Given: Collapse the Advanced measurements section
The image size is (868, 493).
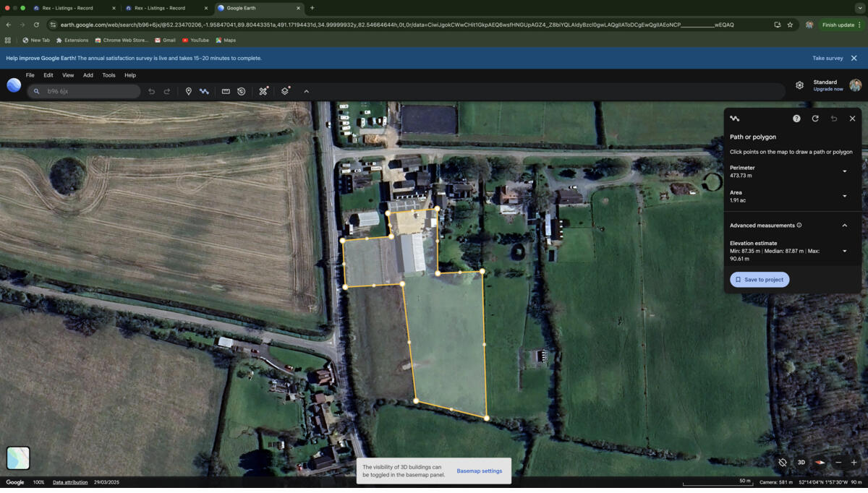Looking at the screenshot, I should click(844, 226).
